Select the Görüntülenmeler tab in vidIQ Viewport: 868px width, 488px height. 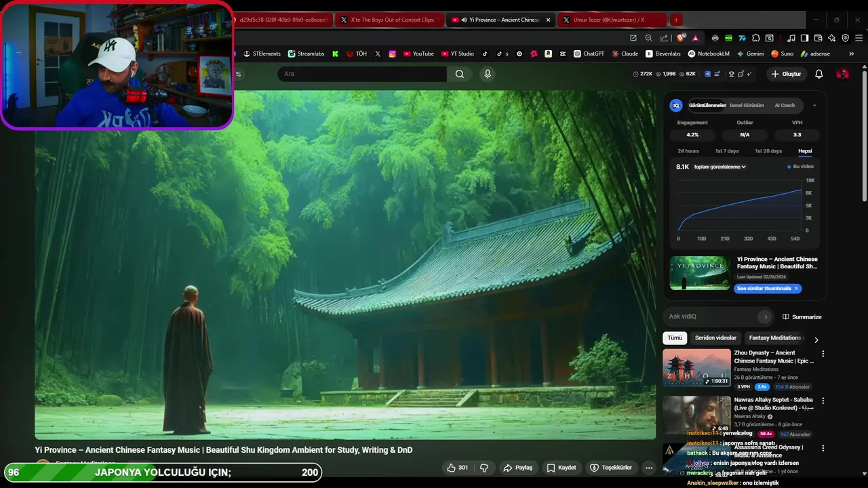pos(707,105)
